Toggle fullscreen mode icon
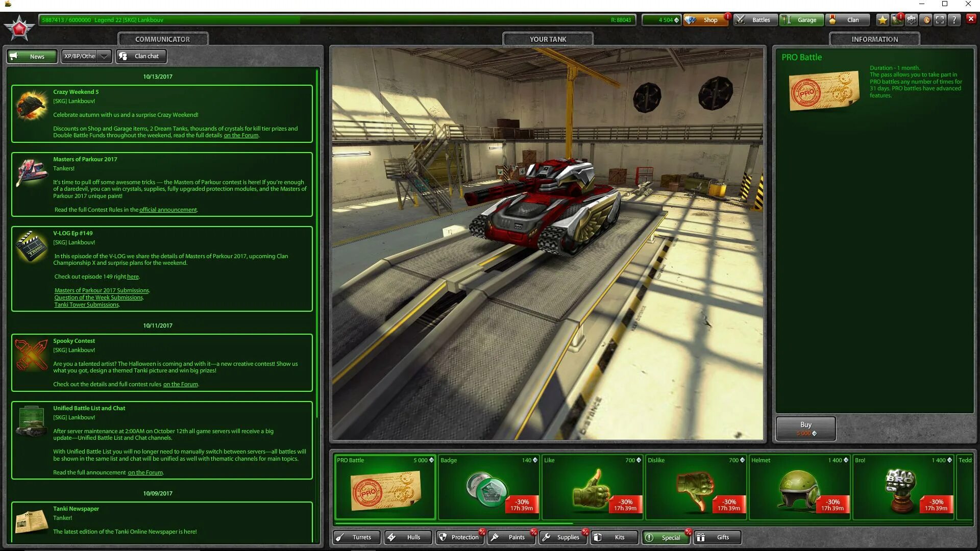Image resolution: width=980 pixels, height=551 pixels. (940, 20)
